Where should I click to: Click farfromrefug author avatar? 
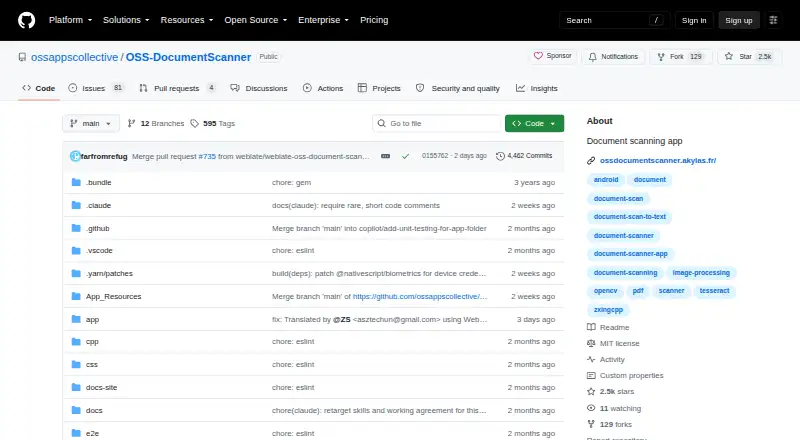point(75,156)
